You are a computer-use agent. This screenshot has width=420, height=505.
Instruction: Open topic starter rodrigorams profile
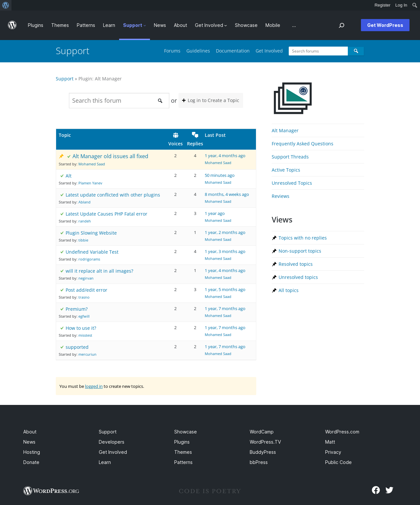tap(89, 259)
